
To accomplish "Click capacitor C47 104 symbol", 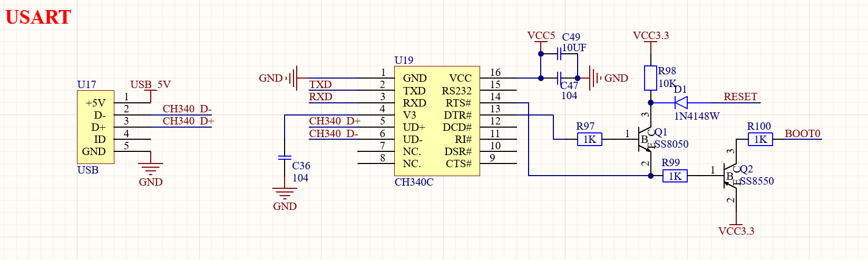I will (x=560, y=78).
